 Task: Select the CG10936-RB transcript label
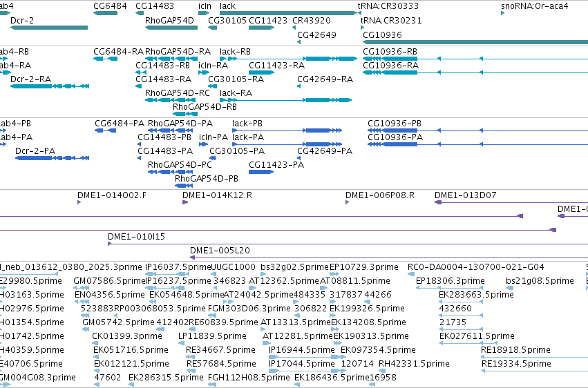(x=390, y=52)
